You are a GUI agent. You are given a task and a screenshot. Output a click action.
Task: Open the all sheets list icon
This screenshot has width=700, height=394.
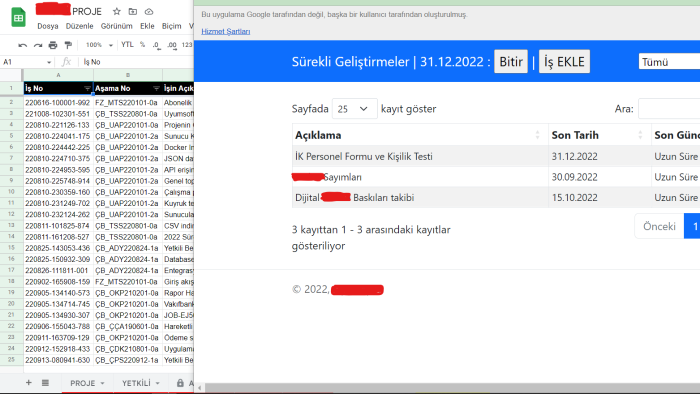(x=45, y=383)
